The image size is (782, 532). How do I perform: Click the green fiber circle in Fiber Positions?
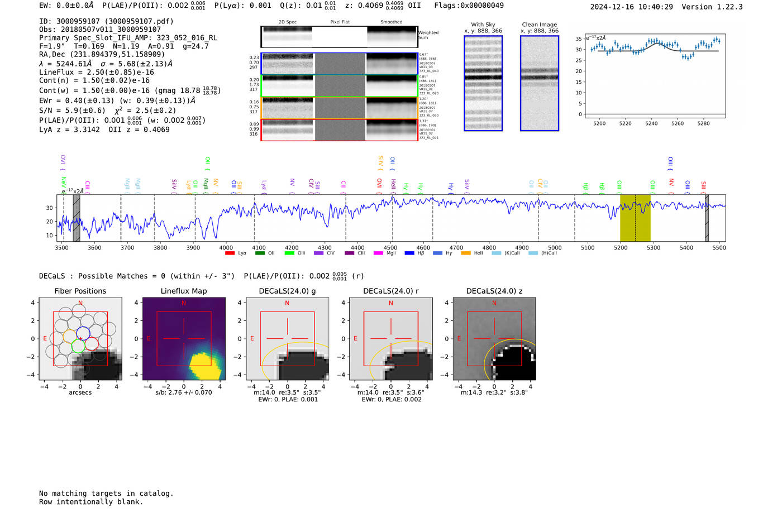tap(78, 346)
